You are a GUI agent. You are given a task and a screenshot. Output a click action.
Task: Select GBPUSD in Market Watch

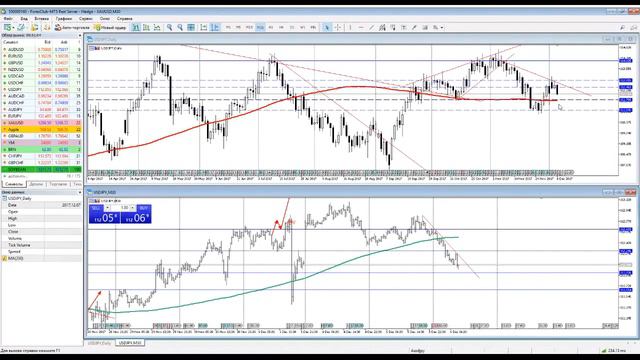(42, 63)
